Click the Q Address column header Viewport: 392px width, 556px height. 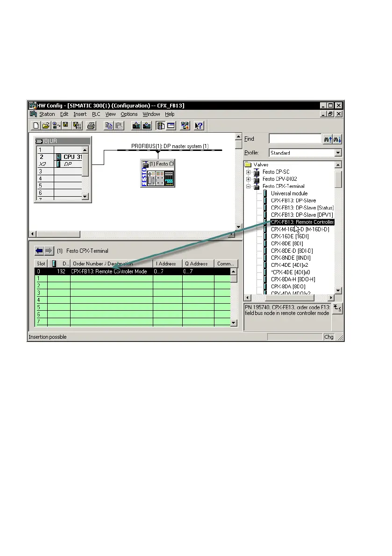click(x=198, y=264)
